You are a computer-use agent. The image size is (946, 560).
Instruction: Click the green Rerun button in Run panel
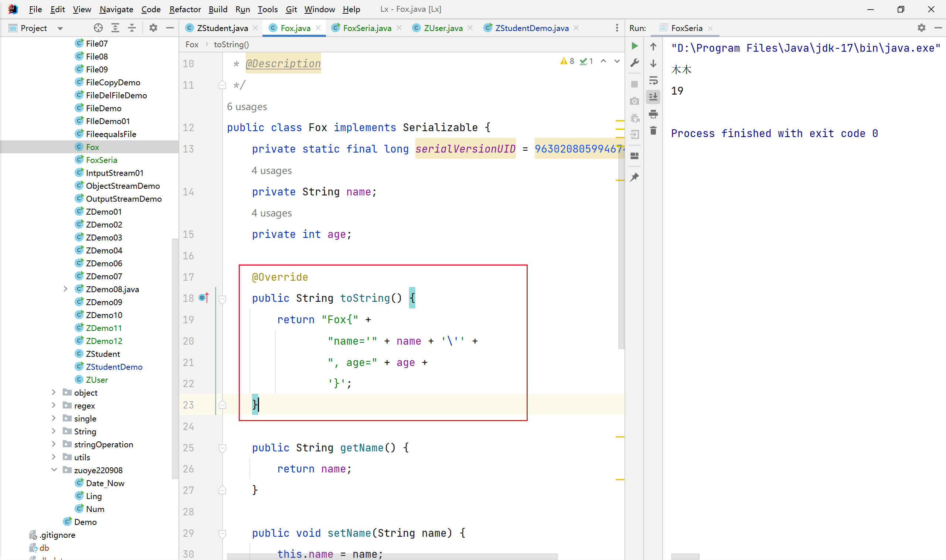[634, 46]
